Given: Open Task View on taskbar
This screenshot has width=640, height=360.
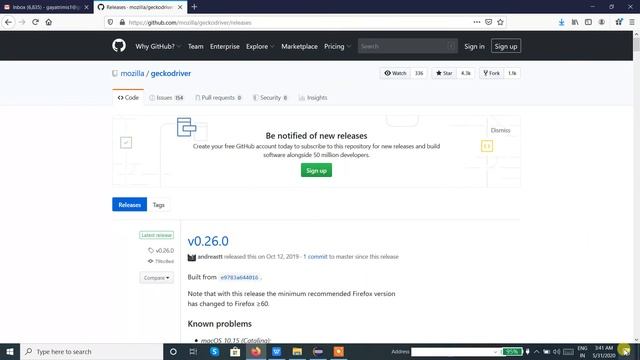Looking at the screenshot, I should point(193,351).
